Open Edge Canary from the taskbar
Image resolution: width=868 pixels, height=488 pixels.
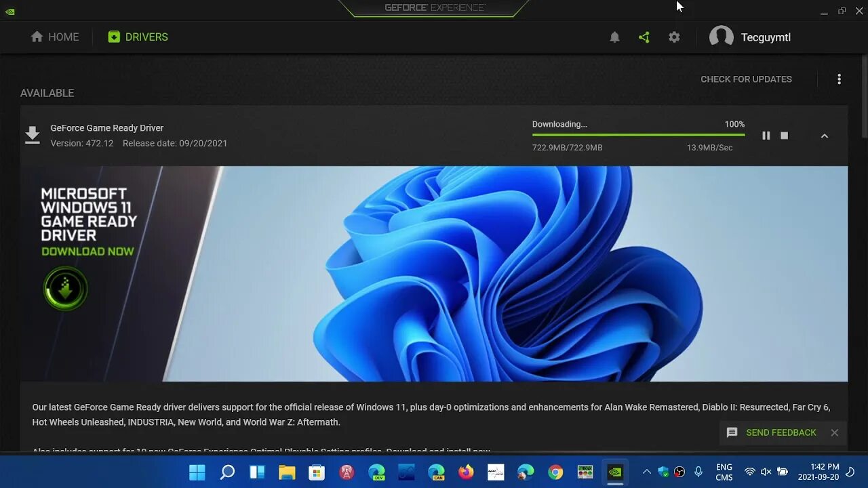click(436, 472)
